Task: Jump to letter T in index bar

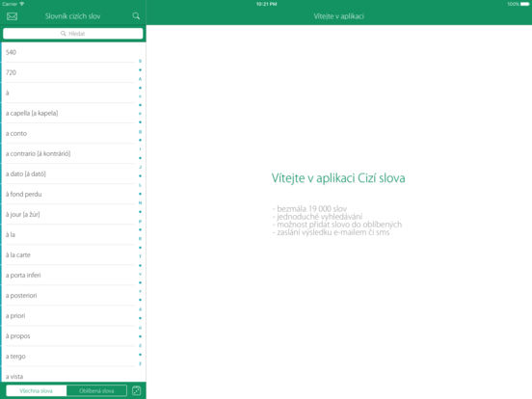Action: pyautogui.click(x=140, y=256)
